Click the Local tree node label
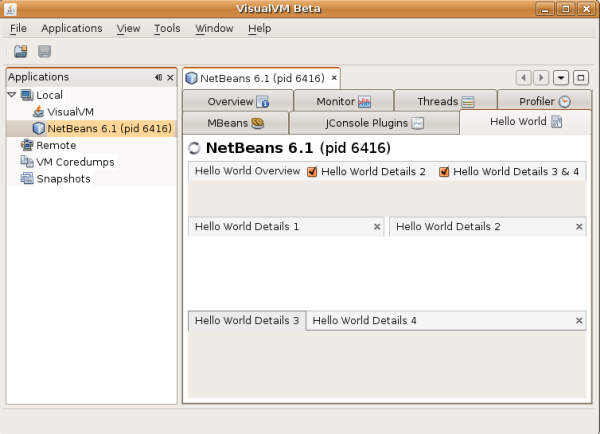The image size is (600, 434). coord(49,95)
